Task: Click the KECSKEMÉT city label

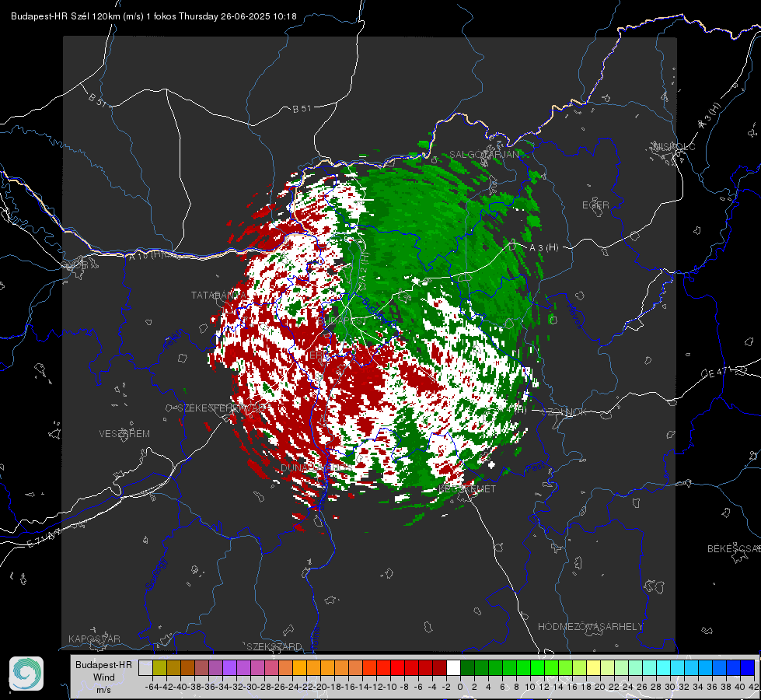Action: 467,489
